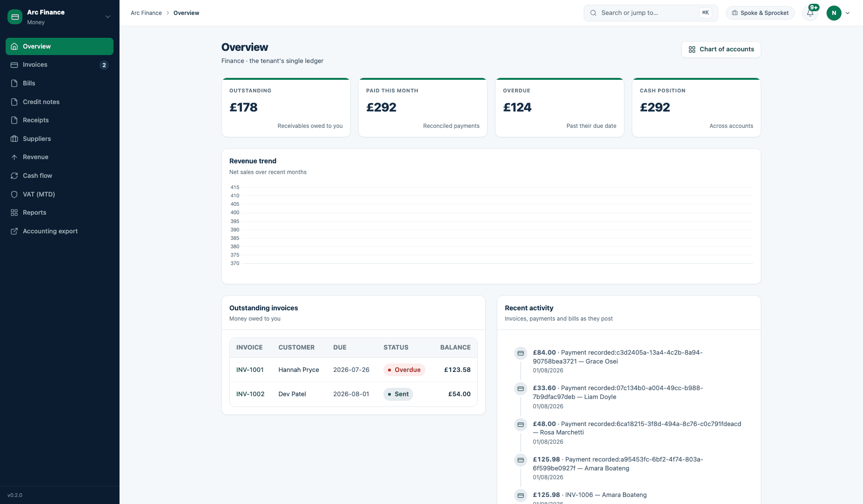Click the Revenue trend heading

(253, 161)
